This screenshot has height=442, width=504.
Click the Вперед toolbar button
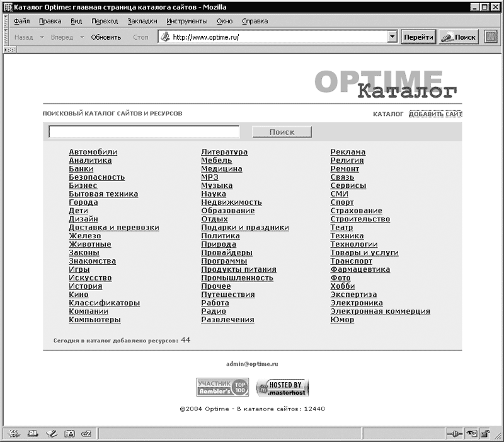click(x=62, y=37)
